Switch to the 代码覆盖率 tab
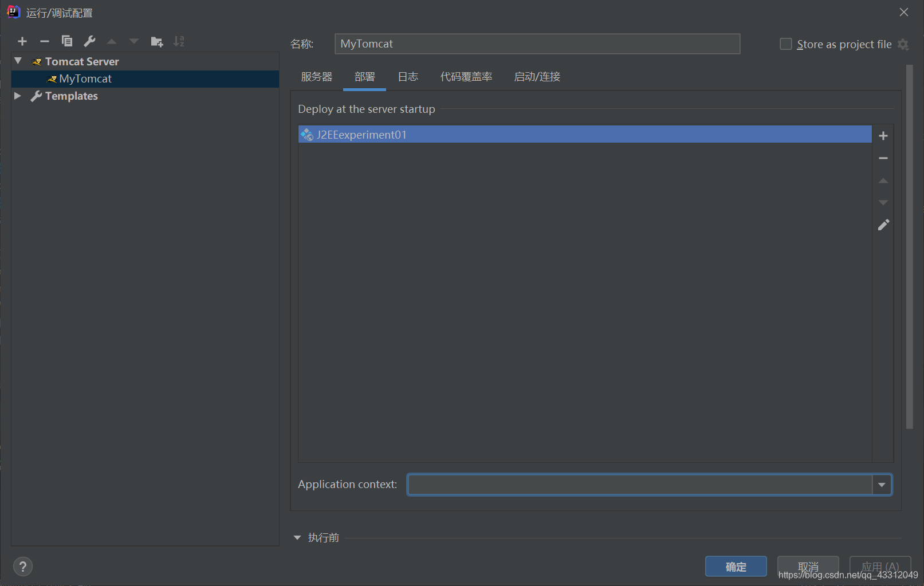 pos(466,77)
